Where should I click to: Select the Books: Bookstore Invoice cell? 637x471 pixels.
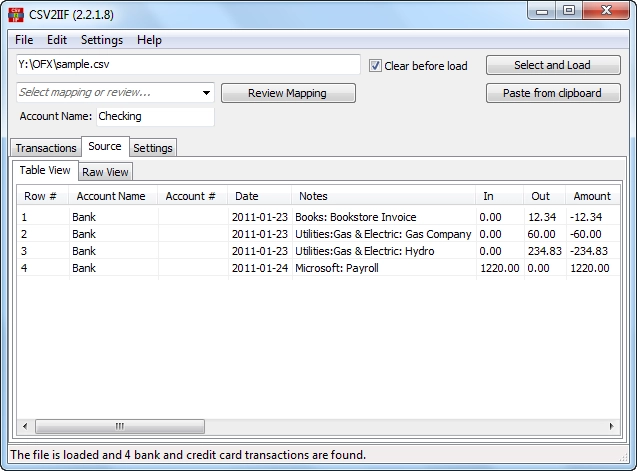coord(384,217)
